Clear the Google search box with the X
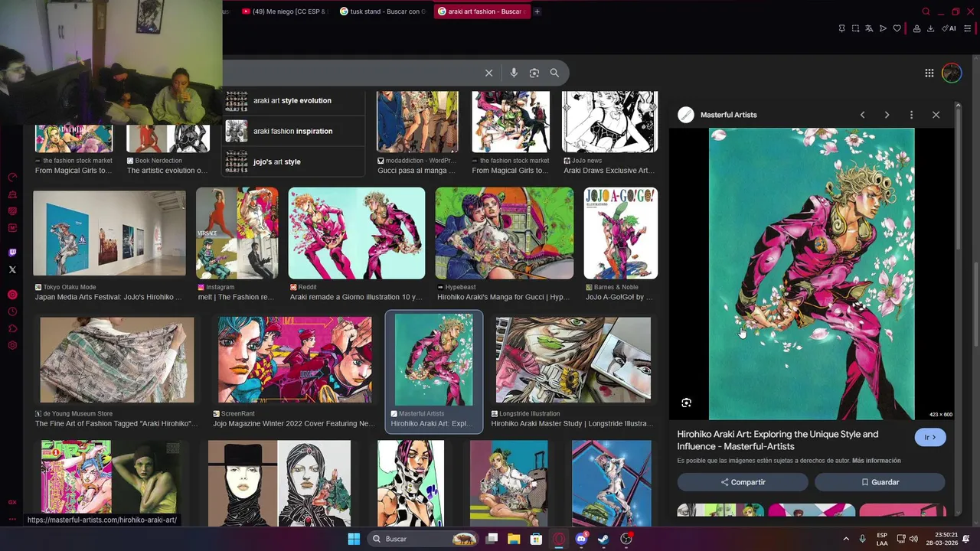Image resolution: width=980 pixels, height=551 pixels. pos(488,73)
